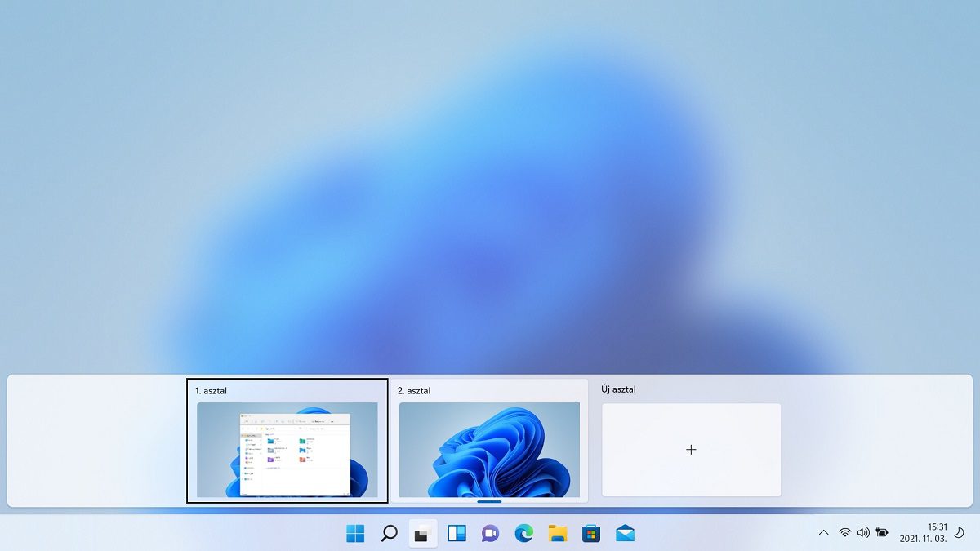Open the Mail app

point(625,534)
